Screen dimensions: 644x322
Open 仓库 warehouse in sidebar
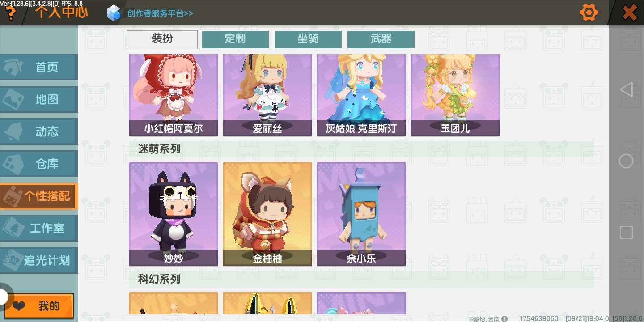(39, 164)
